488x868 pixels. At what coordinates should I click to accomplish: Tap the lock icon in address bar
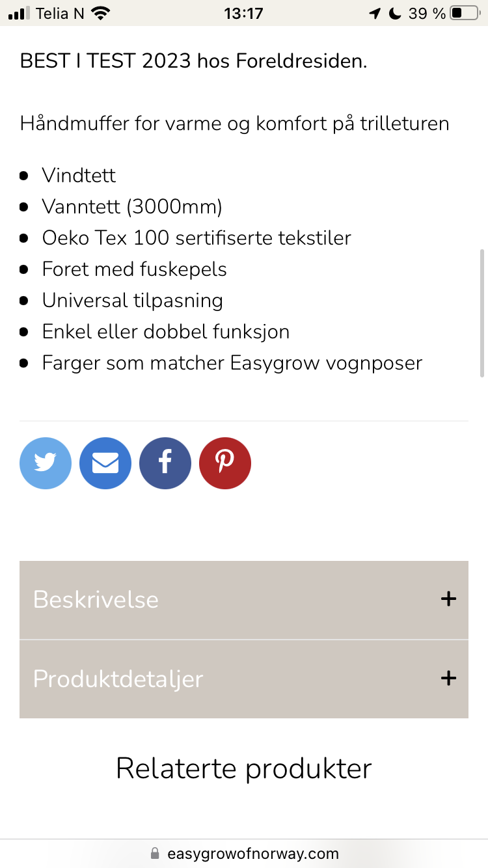[155, 853]
